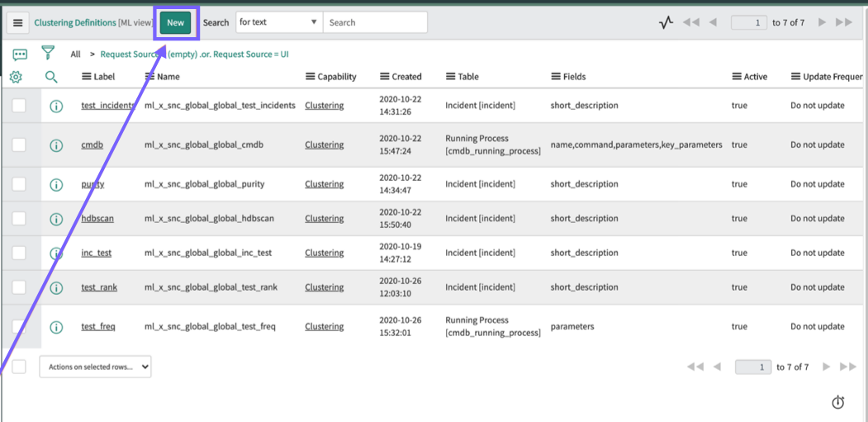
Task: Open the Created column menu
Action: point(385,77)
